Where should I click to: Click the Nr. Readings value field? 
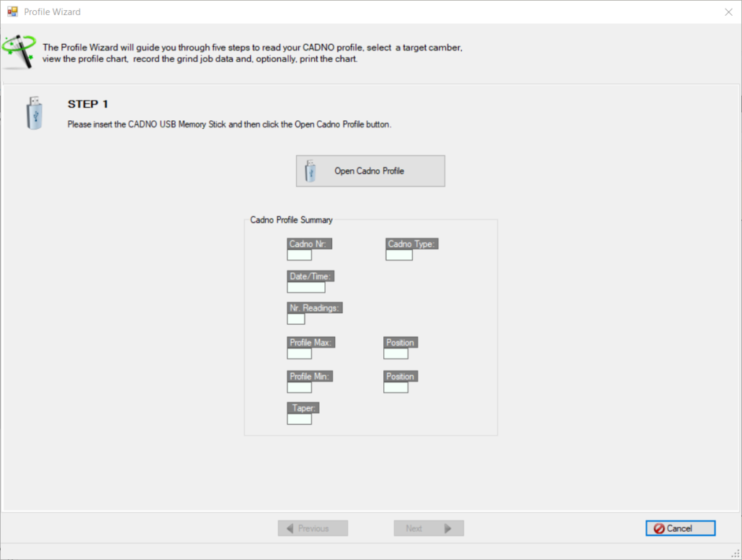tap(296, 319)
